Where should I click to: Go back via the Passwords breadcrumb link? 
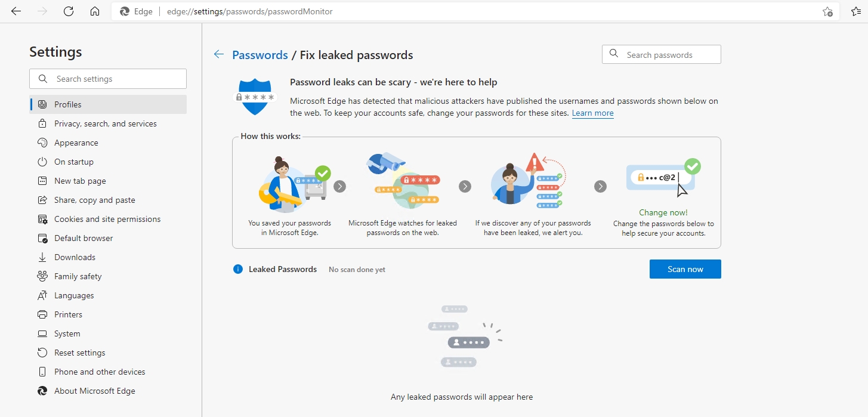tap(260, 54)
